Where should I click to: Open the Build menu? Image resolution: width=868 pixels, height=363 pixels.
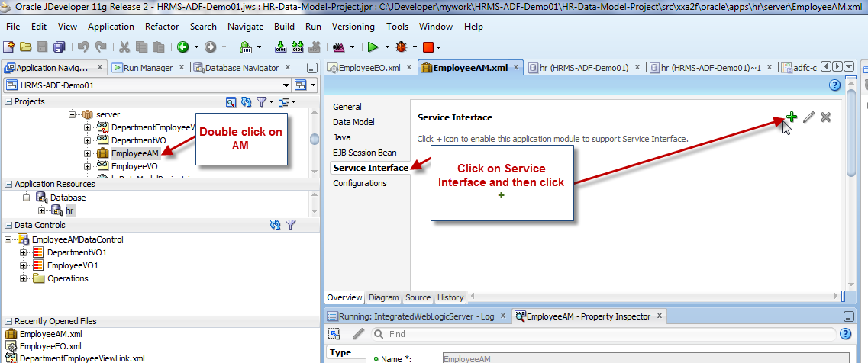284,27
